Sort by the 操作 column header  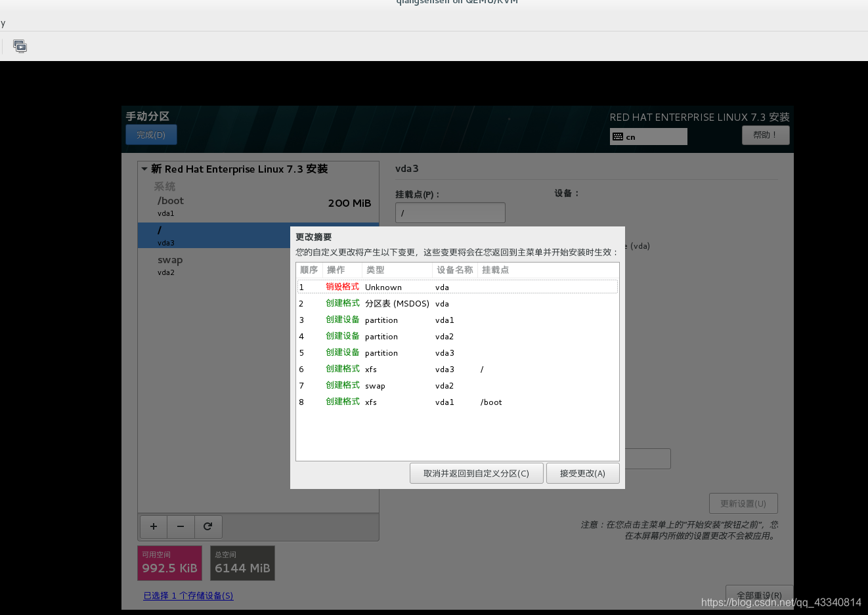click(342, 270)
